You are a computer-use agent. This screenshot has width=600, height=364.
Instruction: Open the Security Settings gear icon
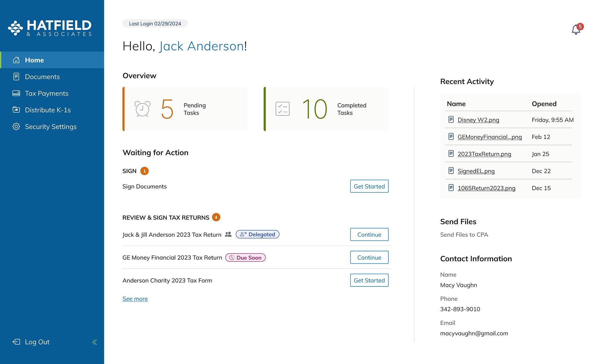click(x=16, y=126)
